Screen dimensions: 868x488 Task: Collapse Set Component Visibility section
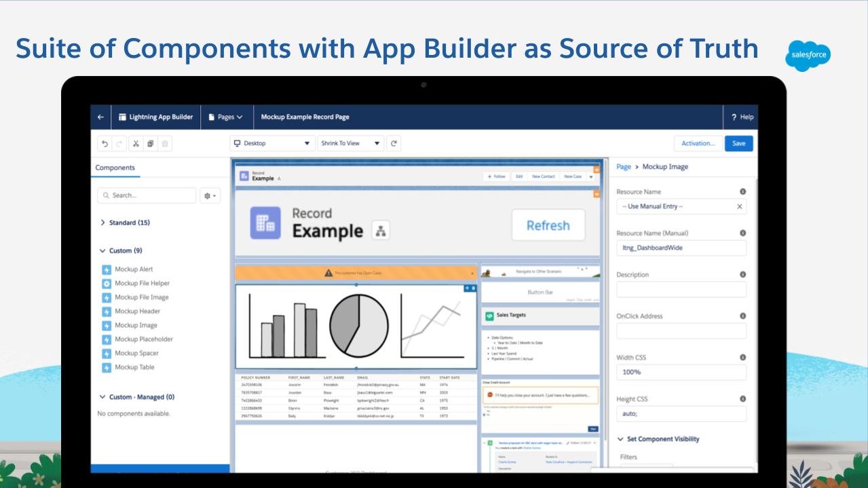click(620, 439)
